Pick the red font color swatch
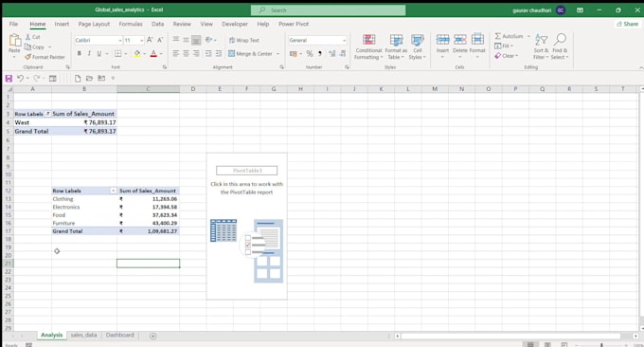This screenshot has height=347, width=644. (153, 53)
